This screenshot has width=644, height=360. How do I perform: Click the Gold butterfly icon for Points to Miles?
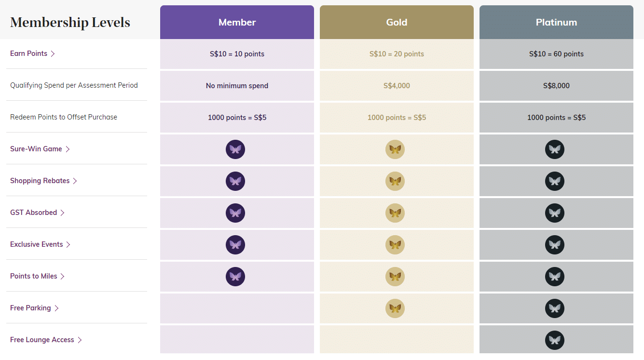point(395,277)
